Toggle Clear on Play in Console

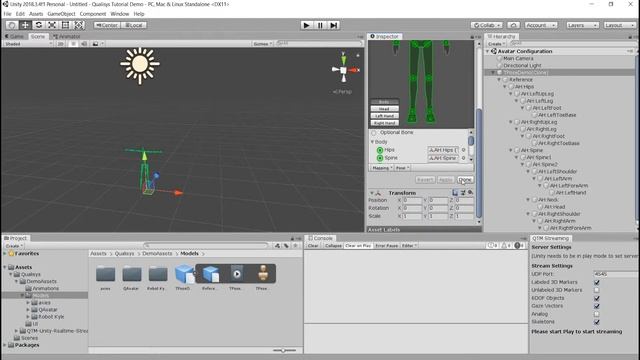[358, 246]
